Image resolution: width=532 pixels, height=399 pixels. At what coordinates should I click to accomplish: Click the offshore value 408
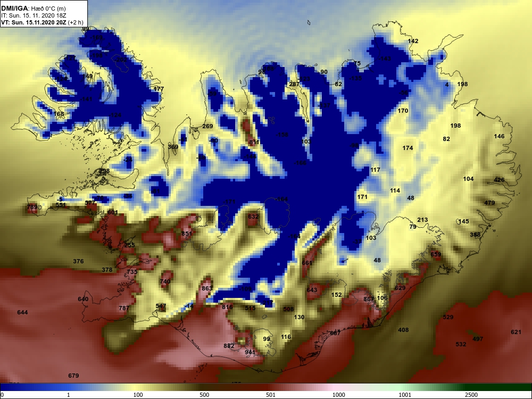(403, 330)
